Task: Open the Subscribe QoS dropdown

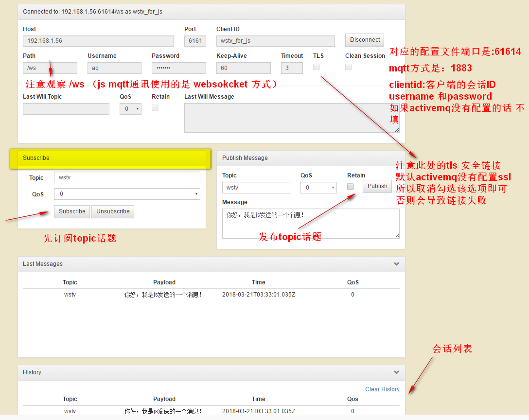Action: [x=127, y=194]
